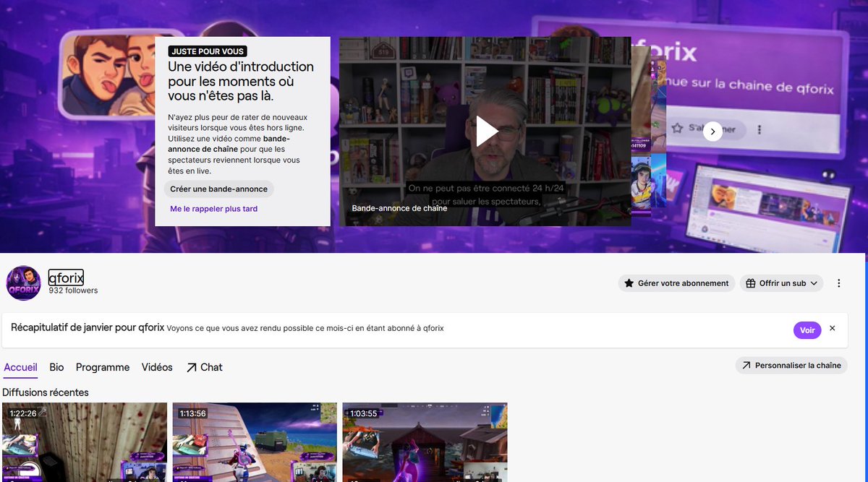
Task: Select the Accueil tab
Action: (20, 367)
